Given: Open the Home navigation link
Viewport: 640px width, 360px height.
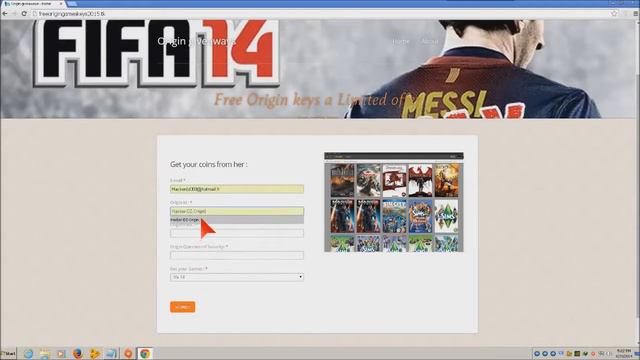Looking at the screenshot, I should point(400,41).
